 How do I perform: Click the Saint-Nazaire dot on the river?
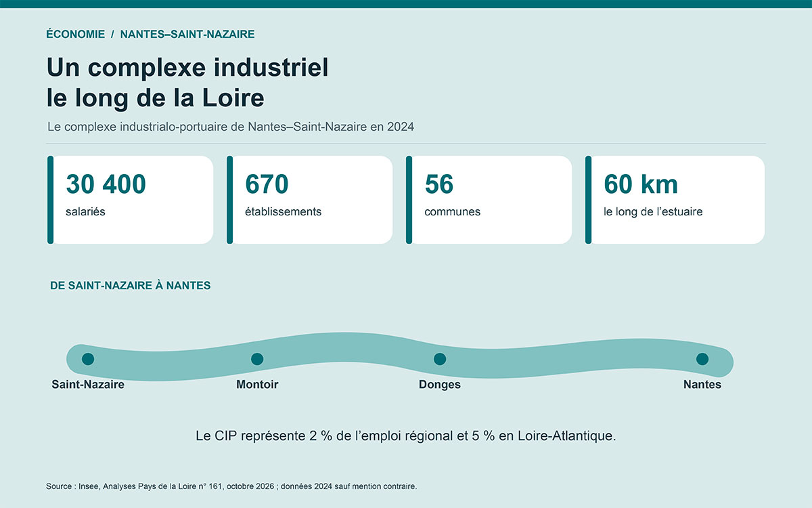88,359
